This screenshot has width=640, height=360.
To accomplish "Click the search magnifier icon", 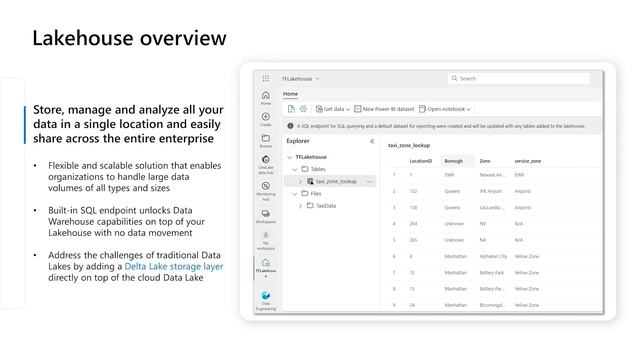I will [x=454, y=78].
